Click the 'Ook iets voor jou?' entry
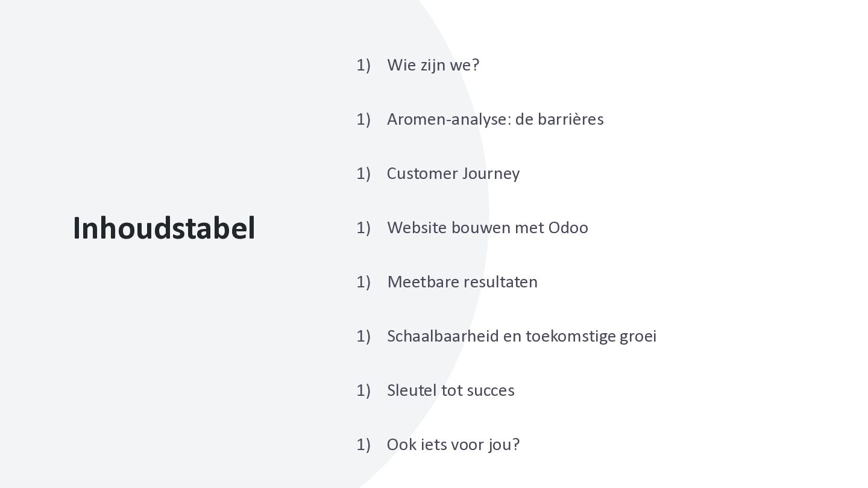This screenshot has width=868, height=488. pyautogui.click(x=453, y=445)
